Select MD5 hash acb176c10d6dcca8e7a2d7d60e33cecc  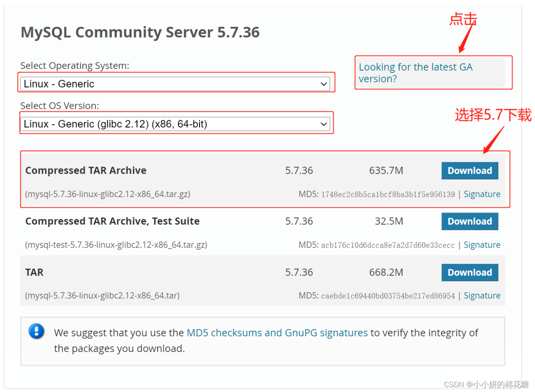[x=388, y=245]
